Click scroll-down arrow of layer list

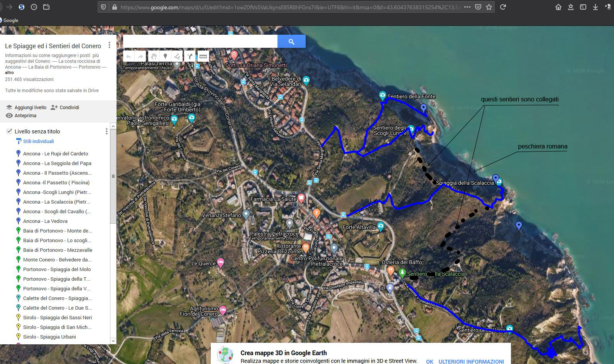(113, 340)
